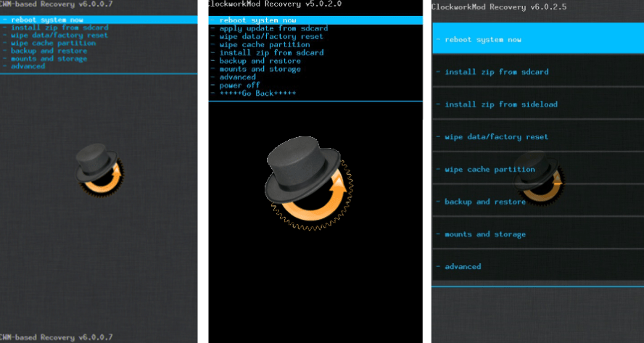Viewport: 644px width, 343px height.
Task: Click 'CWM-based Recovery v6.0.0.7' footer text at bottom
Action: pos(57,337)
